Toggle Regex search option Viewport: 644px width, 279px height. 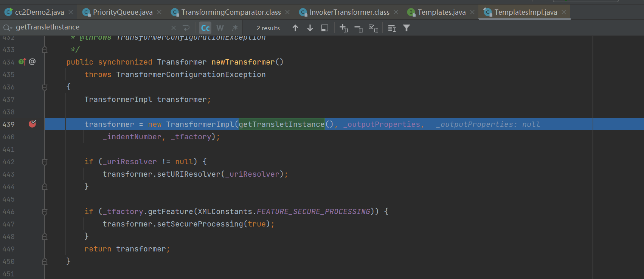click(235, 28)
